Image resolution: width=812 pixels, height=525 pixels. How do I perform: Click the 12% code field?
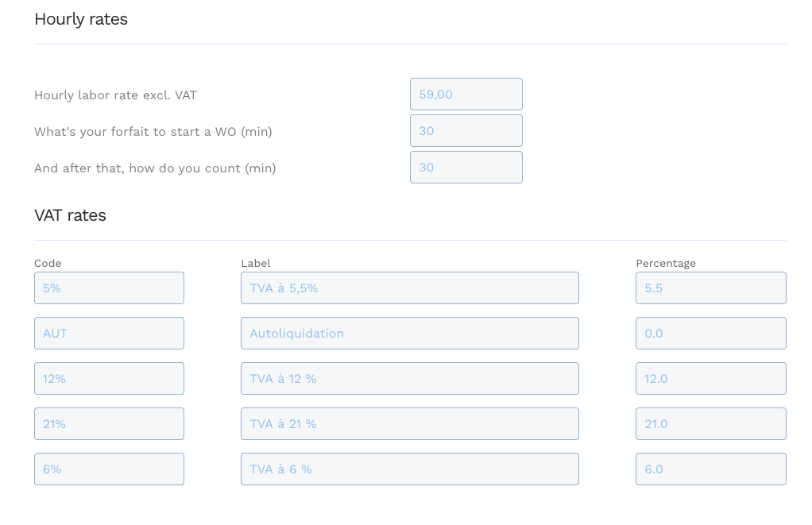[109, 378]
